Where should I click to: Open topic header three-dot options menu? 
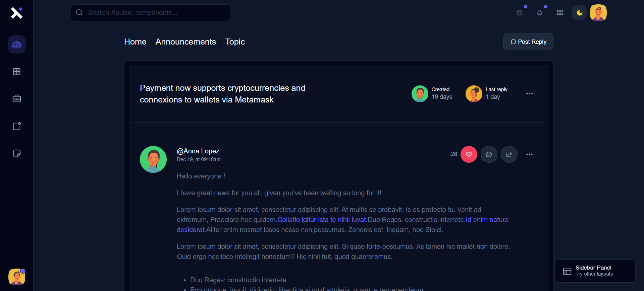click(x=529, y=94)
